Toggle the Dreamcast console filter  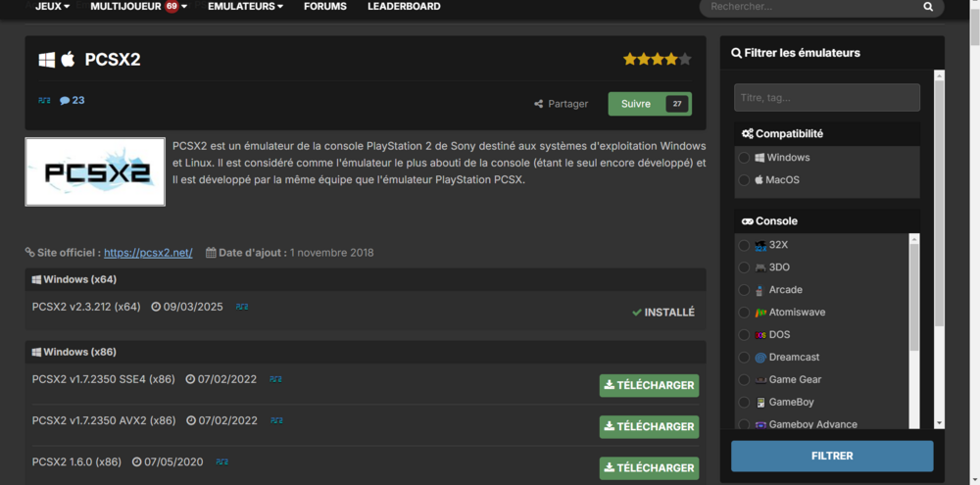pos(745,358)
